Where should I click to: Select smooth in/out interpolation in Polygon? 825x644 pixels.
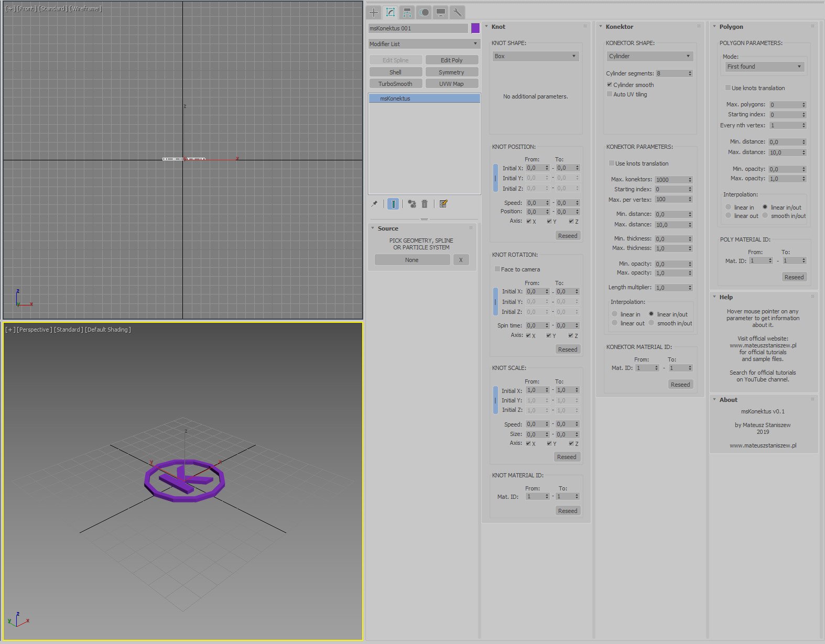tap(765, 215)
